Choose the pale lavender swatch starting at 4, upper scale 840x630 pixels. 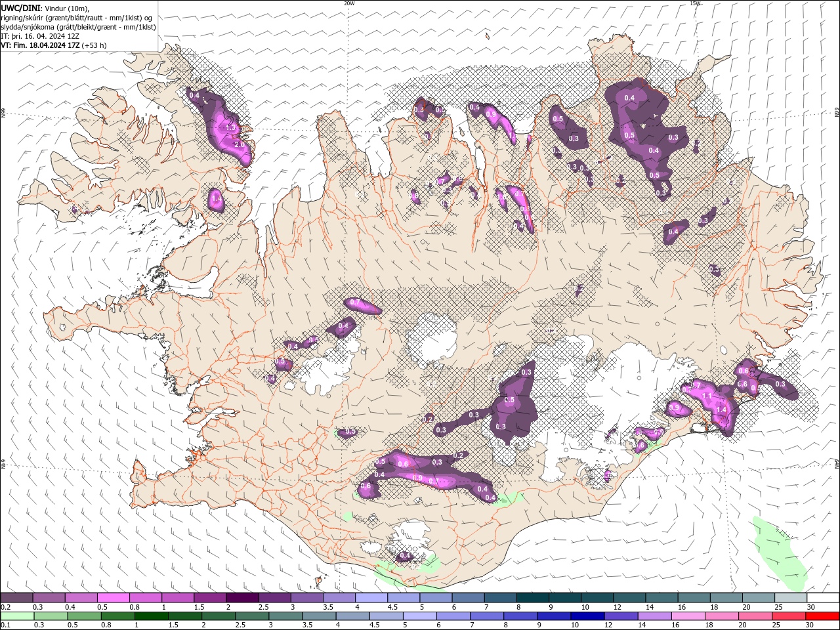tap(371, 598)
